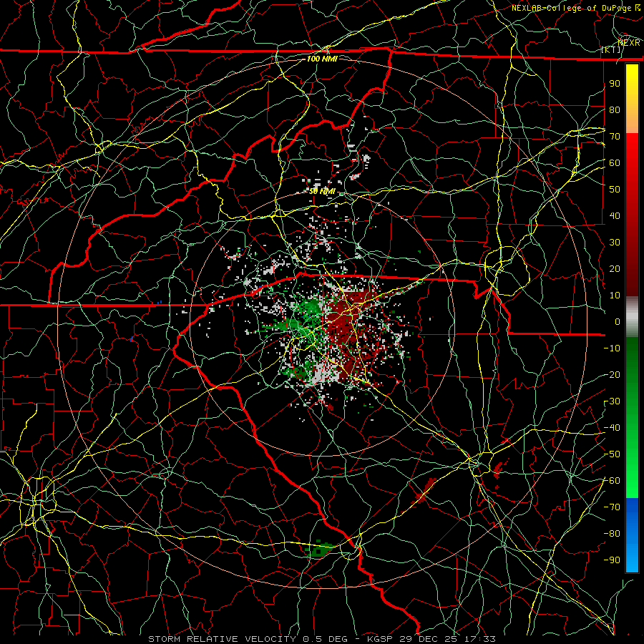Click the blue bottom segment of color bar
This screenshot has height=644, width=644.
[x=632, y=535]
